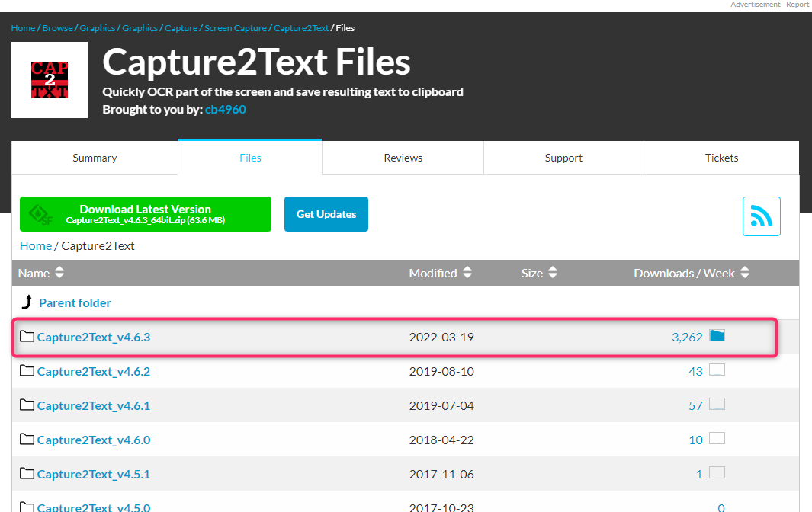
Task: Open the Reviews tab
Action: tap(403, 158)
